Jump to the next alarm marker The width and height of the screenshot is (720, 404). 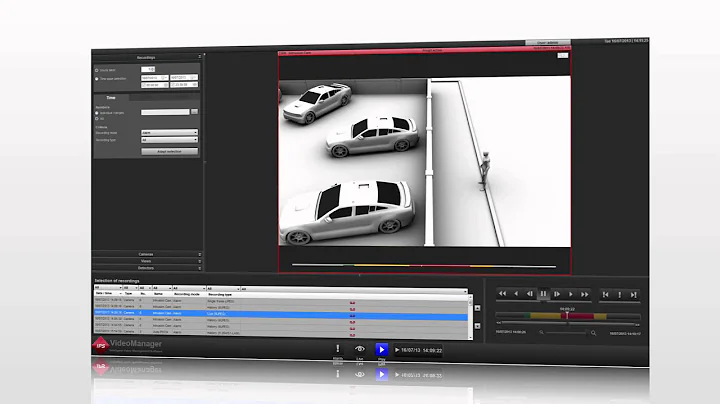click(x=634, y=294)
